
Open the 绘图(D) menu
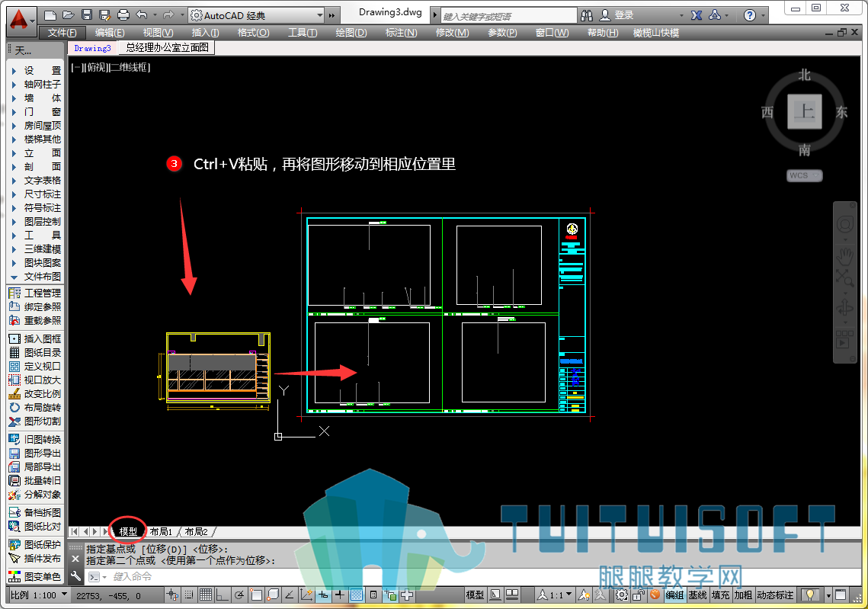point(351,33)
